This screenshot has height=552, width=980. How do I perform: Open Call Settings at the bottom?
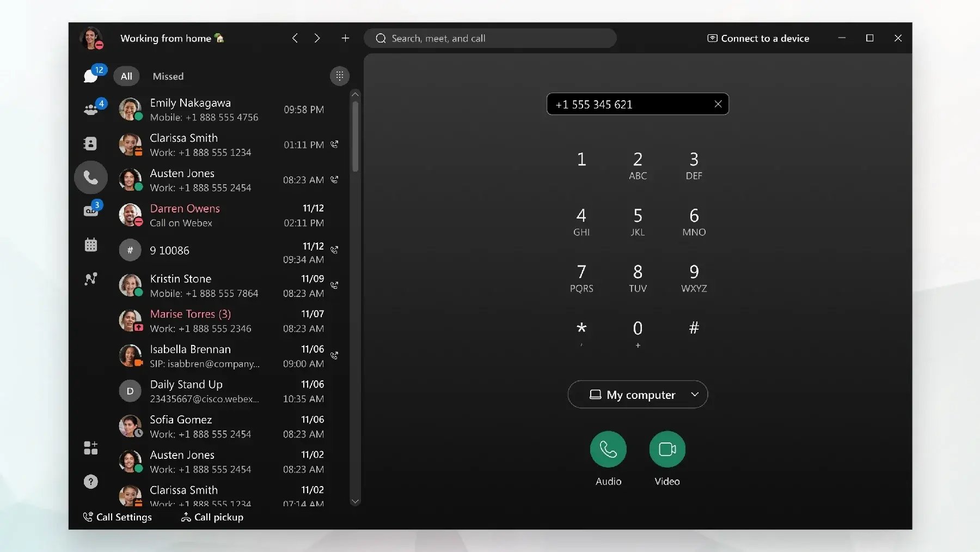[x=118, y=517]
